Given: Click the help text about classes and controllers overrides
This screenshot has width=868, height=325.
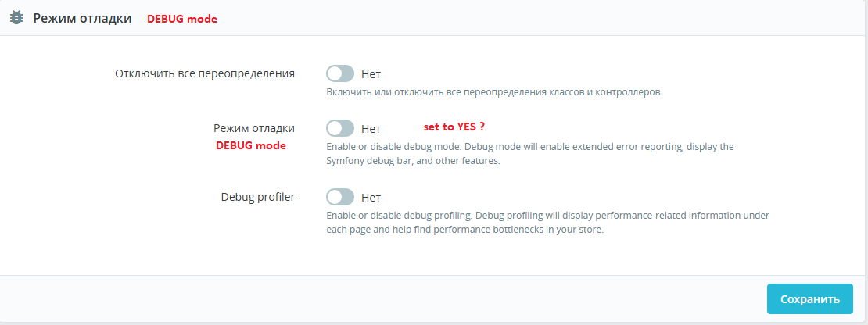Looking at the screenshot, I should coord(494,92).
